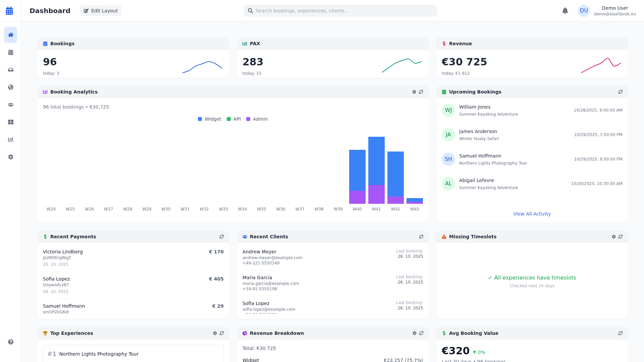Screen dimensions: 644x362
Task: Click Edit Layout
Action: point(100,10)
